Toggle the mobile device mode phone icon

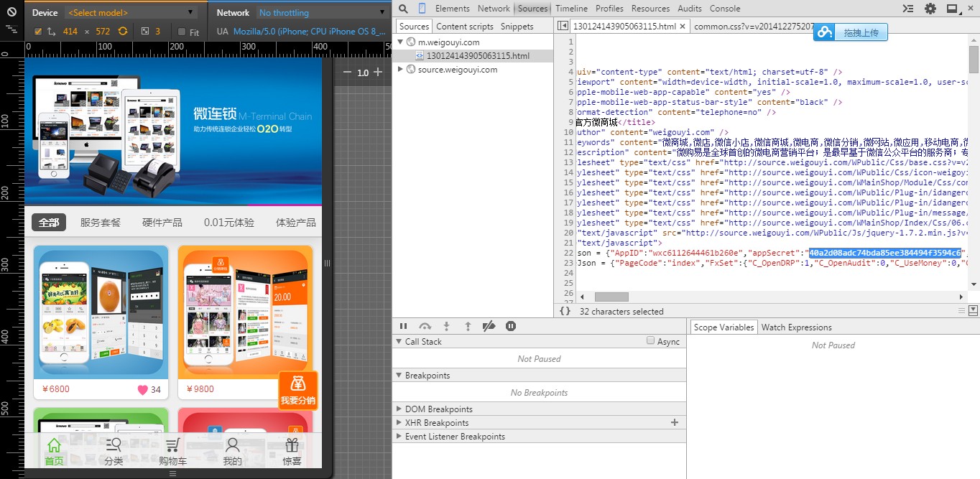click(422, 9)
